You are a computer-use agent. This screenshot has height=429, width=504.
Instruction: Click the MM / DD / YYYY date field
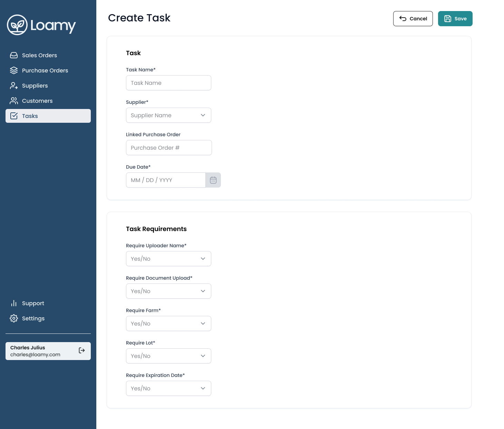coord(166,180)
